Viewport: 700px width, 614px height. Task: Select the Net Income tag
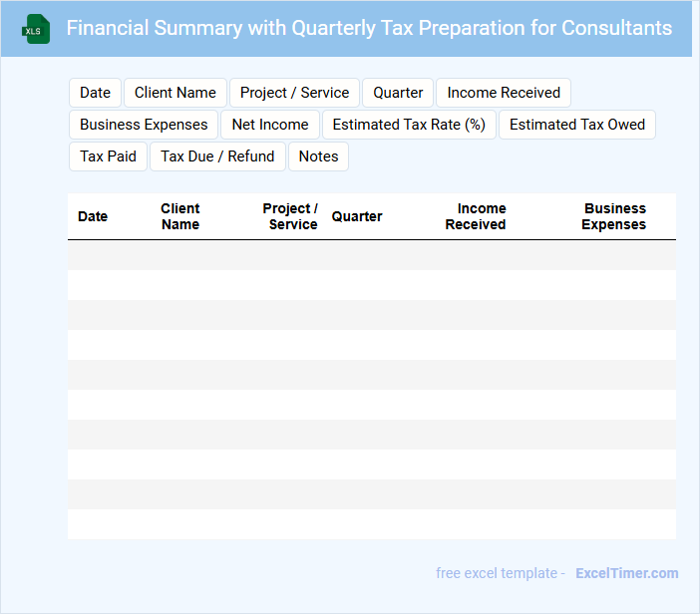click(270, 125)
